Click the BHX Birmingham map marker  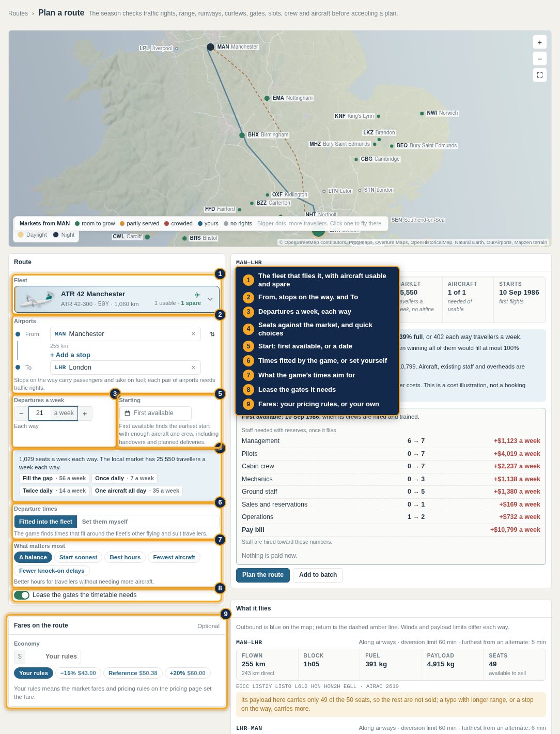click(242, 135)
